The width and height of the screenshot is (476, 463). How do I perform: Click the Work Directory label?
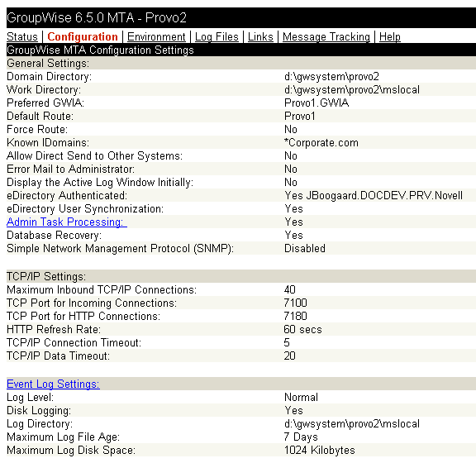pyautogui.click(x=44, y=89)
